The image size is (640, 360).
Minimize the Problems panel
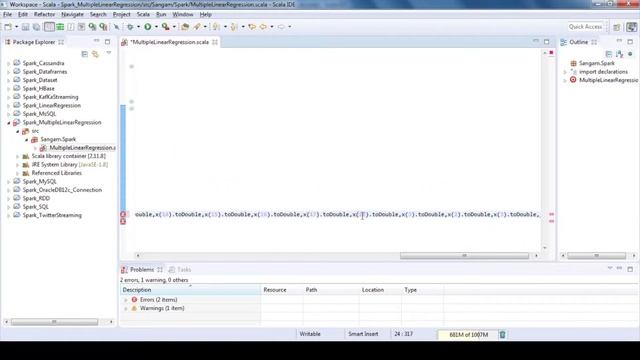(619, 269)
